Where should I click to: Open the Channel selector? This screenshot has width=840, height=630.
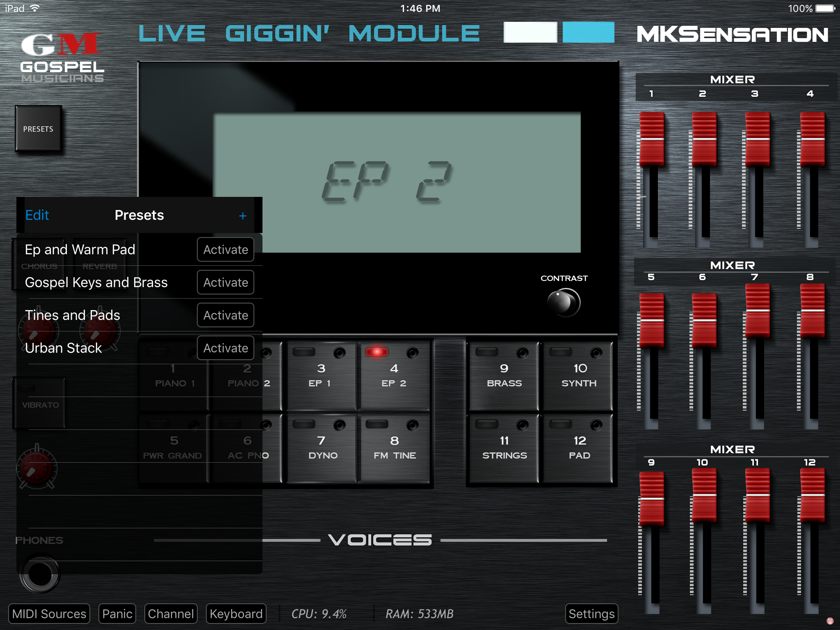pos(171,614)
